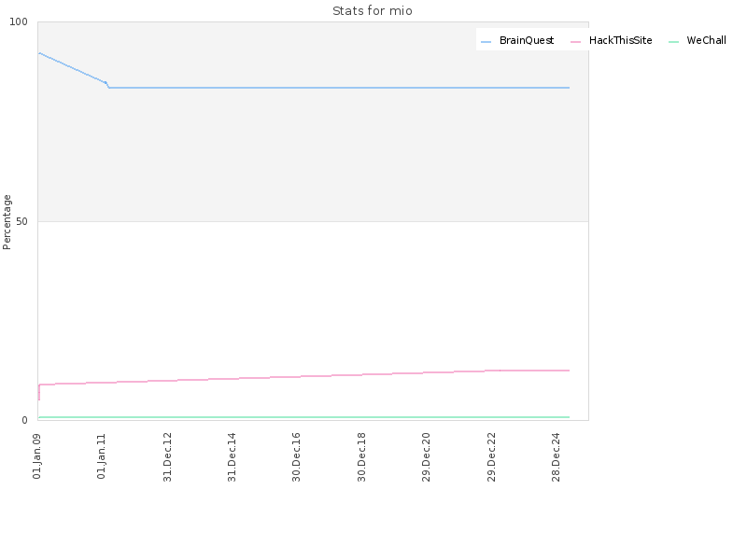Click the 50 value on the y-axis
The width and height of the screenshot is (747, 560).
click(x=21, y=221)
